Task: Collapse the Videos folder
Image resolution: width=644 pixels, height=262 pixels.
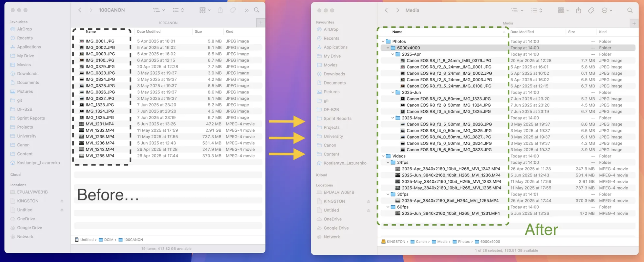Action: pyautogui.click(x=383, y=156)
